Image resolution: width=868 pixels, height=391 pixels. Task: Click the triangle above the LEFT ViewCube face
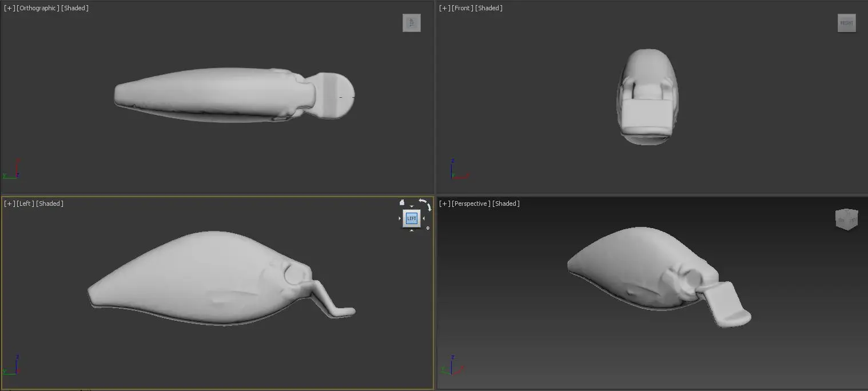[412, 206]
